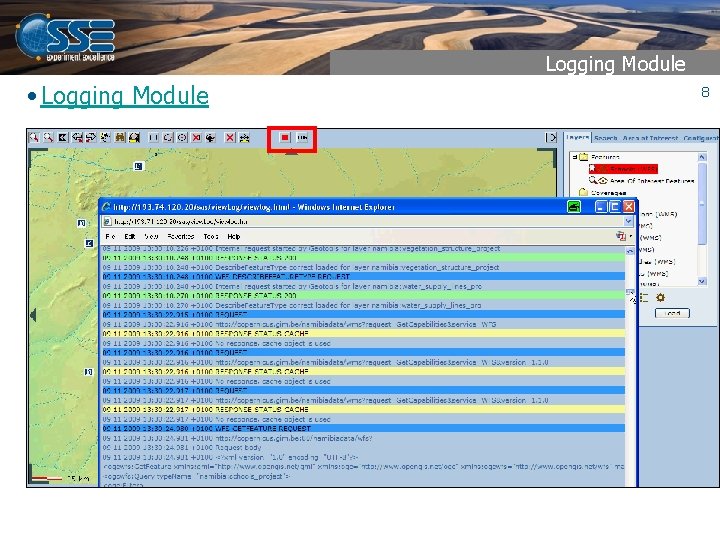Click the IE toolbar icon beside Help menu

coord(621,236)
